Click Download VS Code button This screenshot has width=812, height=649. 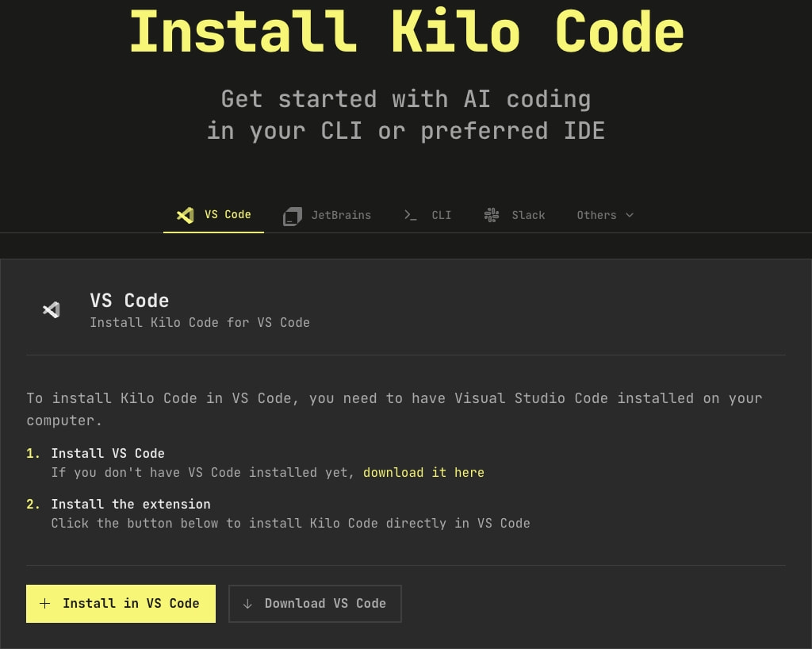coord(315,604)
